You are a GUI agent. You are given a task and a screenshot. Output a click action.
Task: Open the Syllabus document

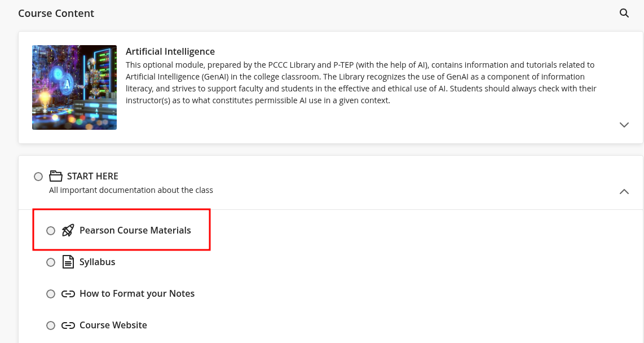[x=97, y=262]
